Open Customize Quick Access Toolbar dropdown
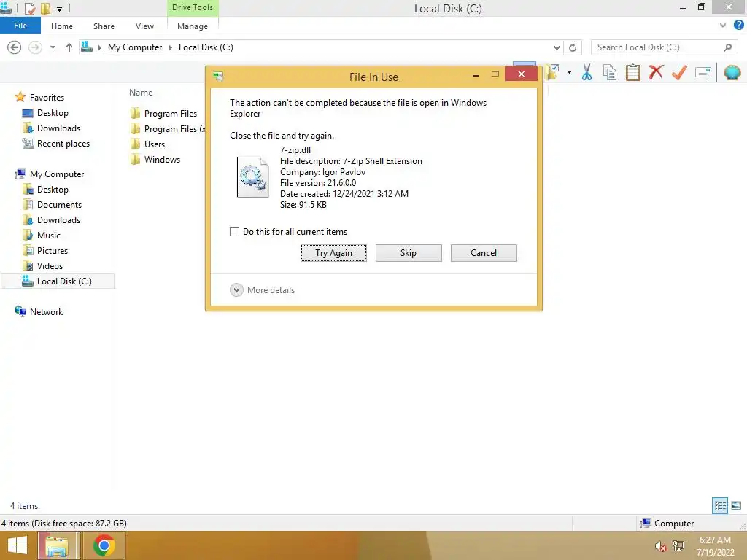The image size is (747, 560). (60, 9)
